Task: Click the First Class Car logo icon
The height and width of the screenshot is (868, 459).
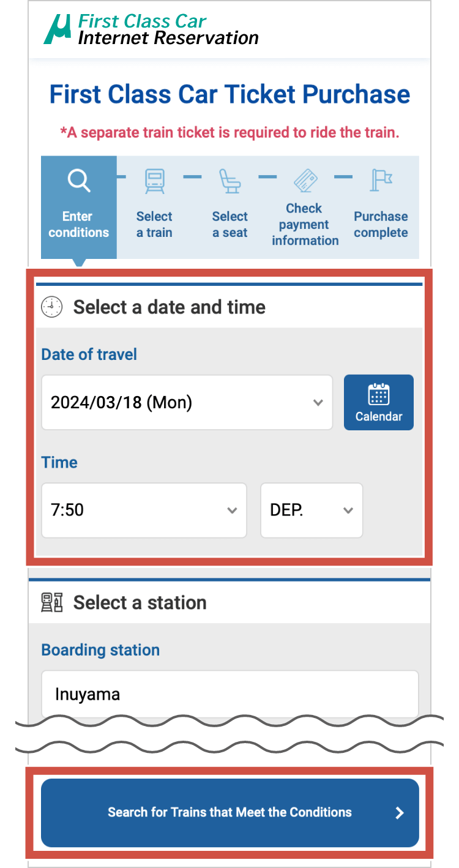Action: click(59, 29)
